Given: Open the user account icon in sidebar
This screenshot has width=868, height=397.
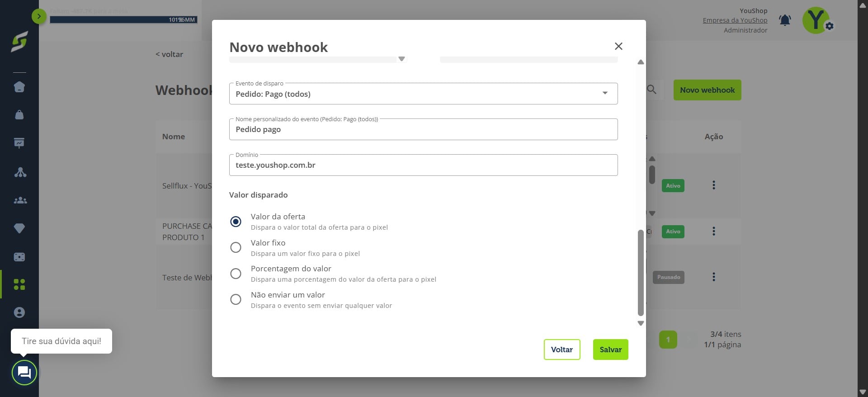Looking at the screenshot, I should [19, 312].
